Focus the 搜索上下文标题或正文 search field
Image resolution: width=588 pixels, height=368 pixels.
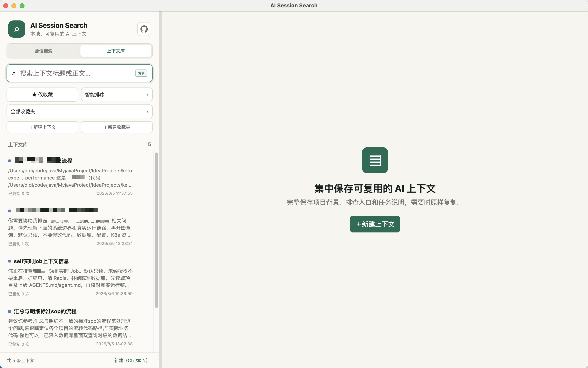(x=80, y=73)
